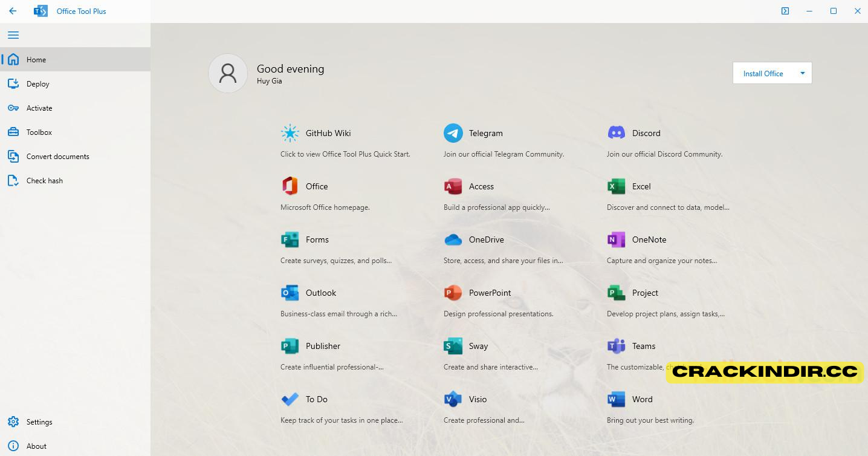
Task: Click the Excel link title
Action: pos(641,186)
